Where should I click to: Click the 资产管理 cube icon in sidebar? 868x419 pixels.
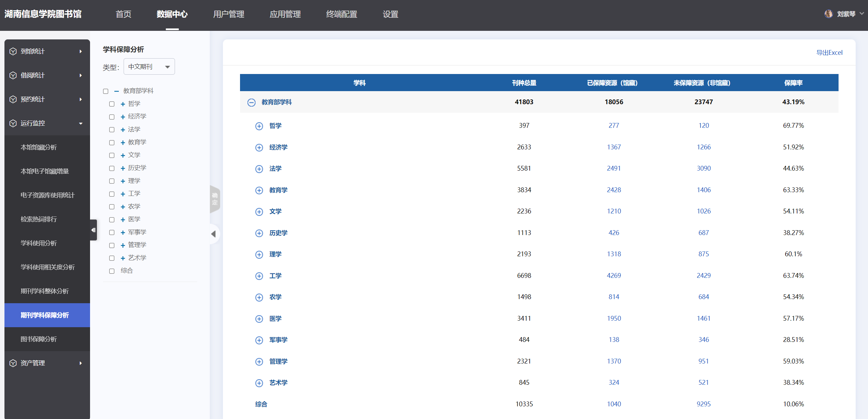coord(13,363)
